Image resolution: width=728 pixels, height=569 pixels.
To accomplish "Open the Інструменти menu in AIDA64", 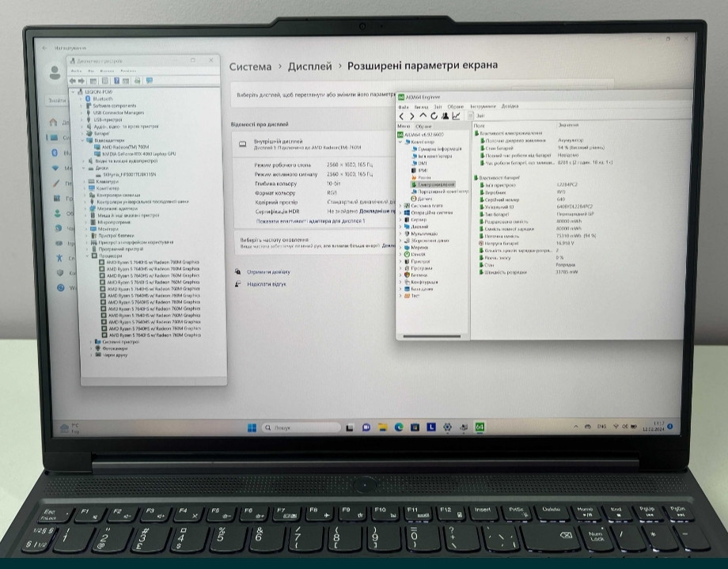I will [x=483, y=106].
